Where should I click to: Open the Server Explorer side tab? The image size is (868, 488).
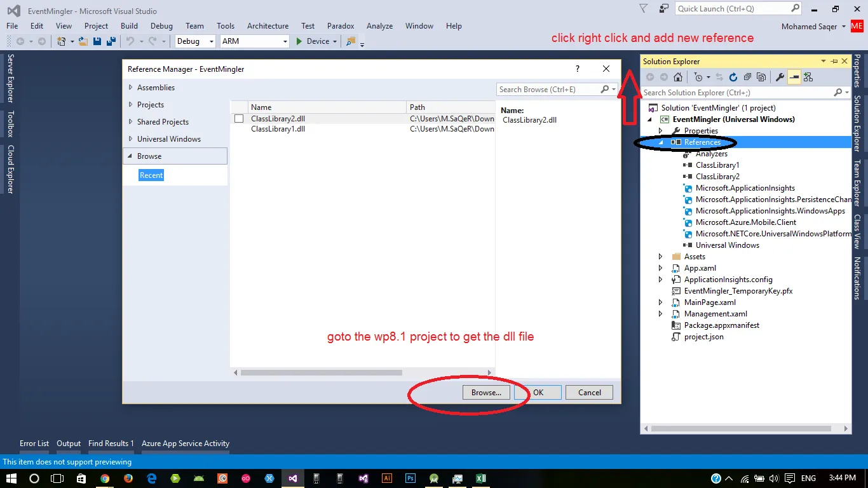(x=10, y=78)
